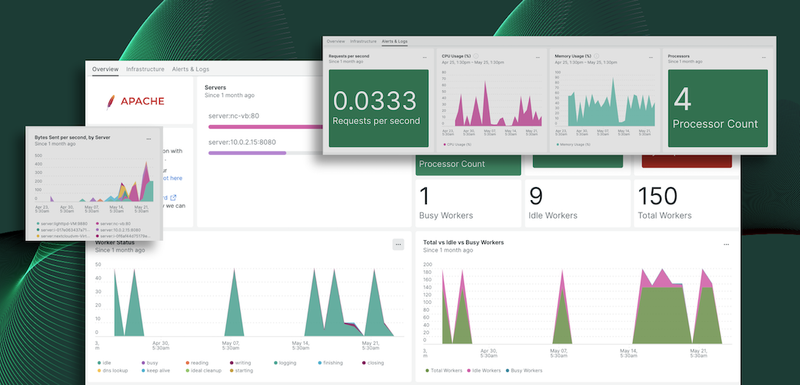Open the Memory Usage widget ellipsis menu
The width and height of the screenshot is (800, 385).
[x=651, y=58]
